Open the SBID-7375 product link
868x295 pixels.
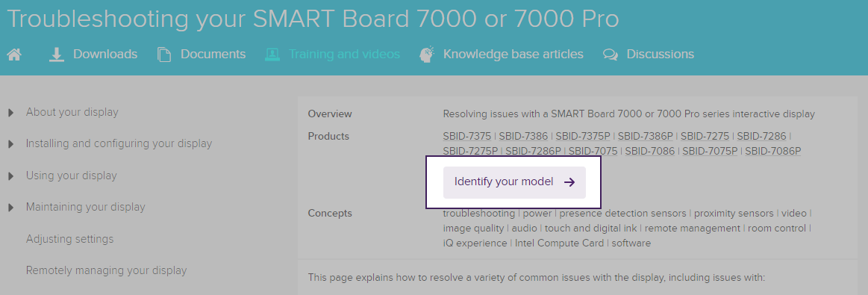pyautogui.click(x=467, y=136)
